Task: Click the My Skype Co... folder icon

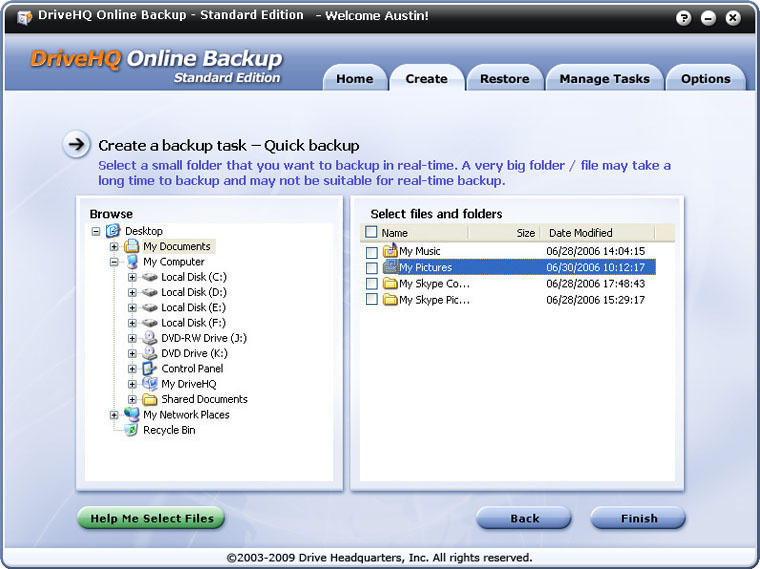Action: pos(390,283)
